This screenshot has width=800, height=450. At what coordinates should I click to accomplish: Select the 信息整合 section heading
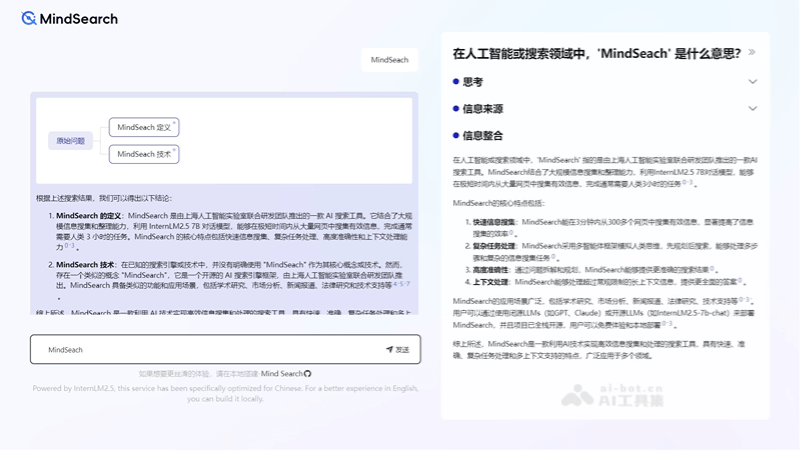pos(483,135)
